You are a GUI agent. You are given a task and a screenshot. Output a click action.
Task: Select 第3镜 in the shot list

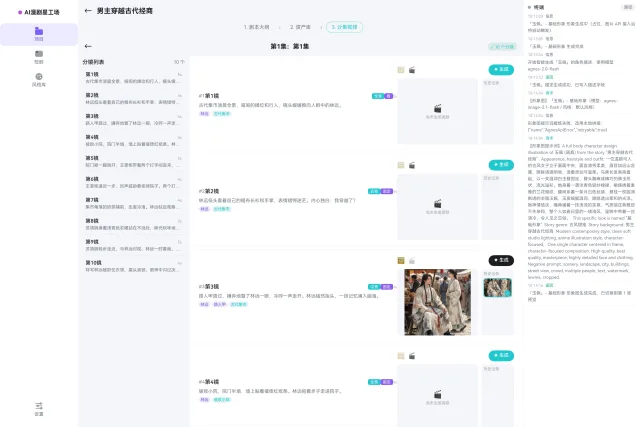[133, 119]
